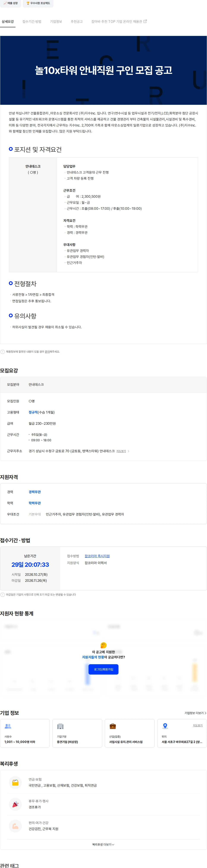Open the 기업정보 tab
The width and height of the screenshot is (207, 868).
click(56, 22)
